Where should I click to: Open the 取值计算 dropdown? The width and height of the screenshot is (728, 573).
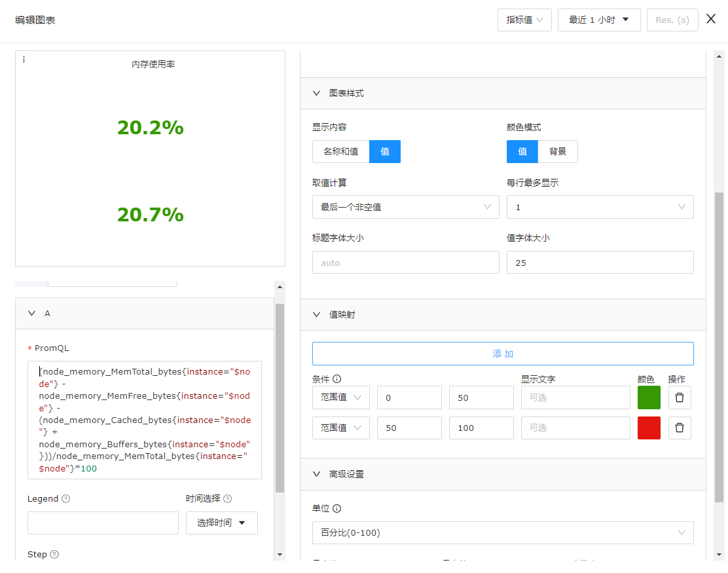[405, 206]
